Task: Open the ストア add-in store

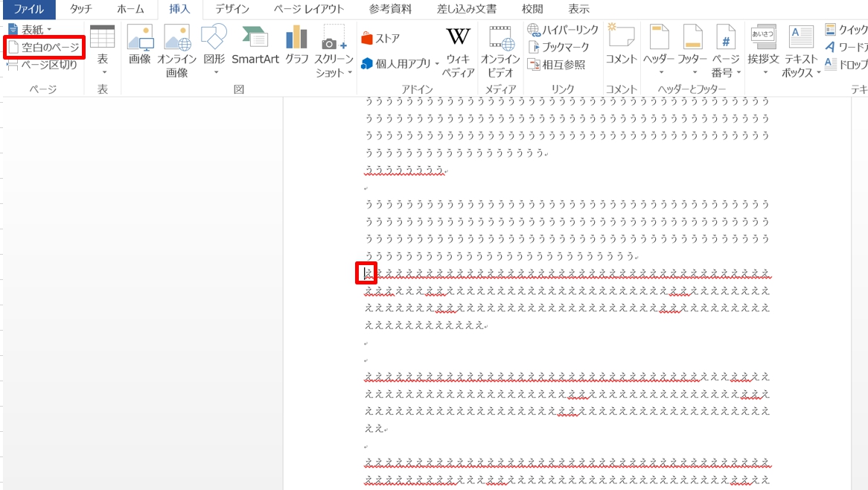Action: point(380,38)
